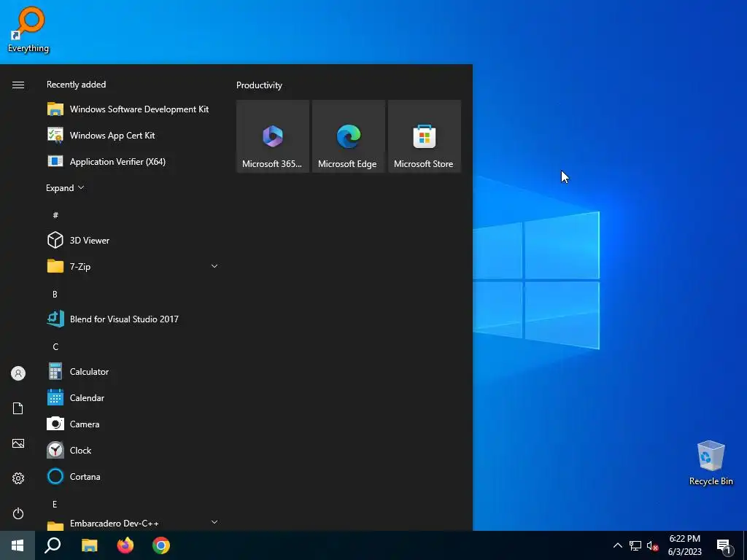
Task: Open the Pictures sidebar icon
Action: tap(18, 443)
